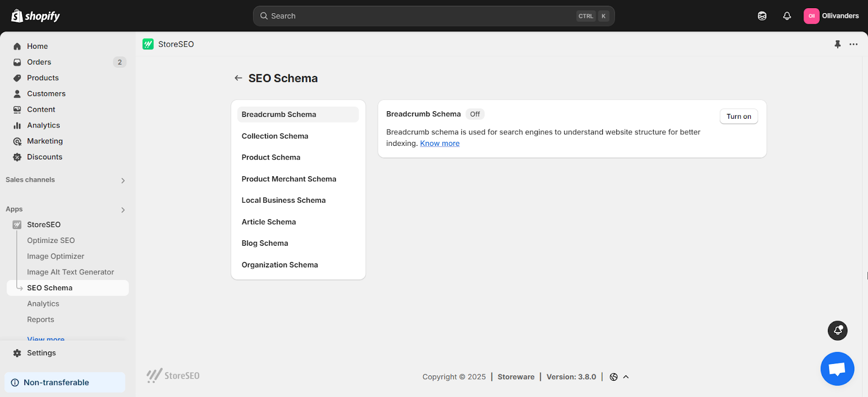The image size is (868, 397).
Task: Click the Customers person icon
Action: click(x=17, y=93)
